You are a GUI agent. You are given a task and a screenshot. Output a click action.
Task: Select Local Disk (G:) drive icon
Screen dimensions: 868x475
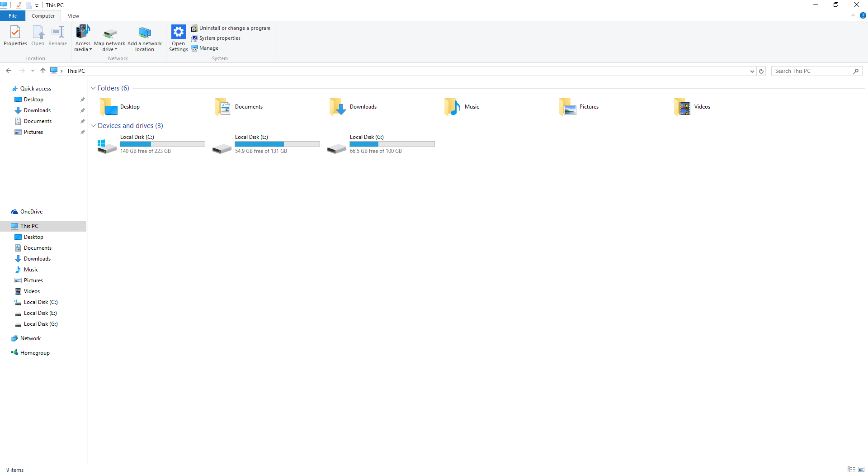click(x=337, y=148)
